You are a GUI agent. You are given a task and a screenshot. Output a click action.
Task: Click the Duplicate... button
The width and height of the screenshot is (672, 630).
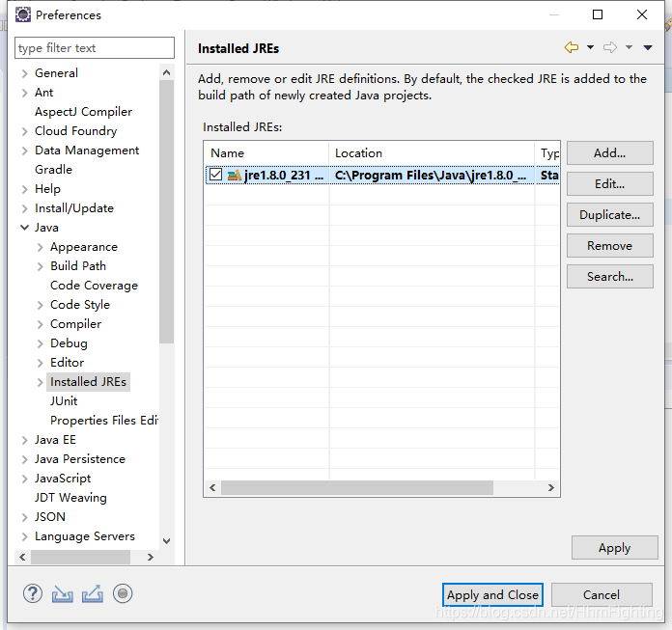click(x=610, y=214)
